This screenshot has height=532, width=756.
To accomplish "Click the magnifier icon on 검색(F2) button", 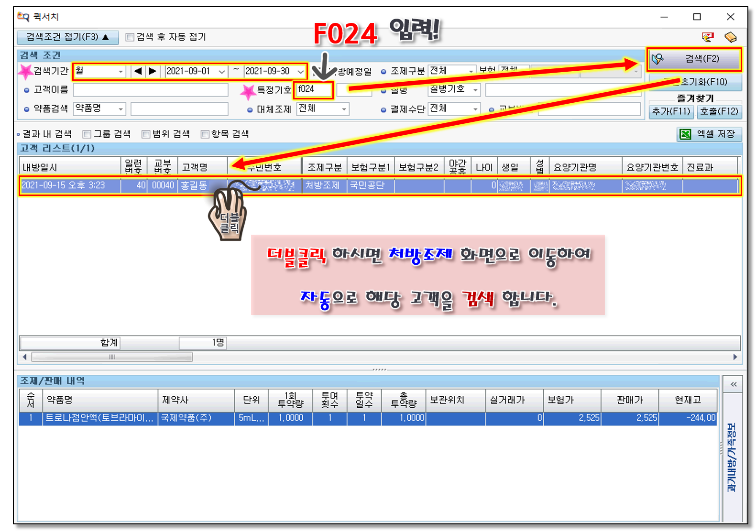I will [x=658, y=59].
